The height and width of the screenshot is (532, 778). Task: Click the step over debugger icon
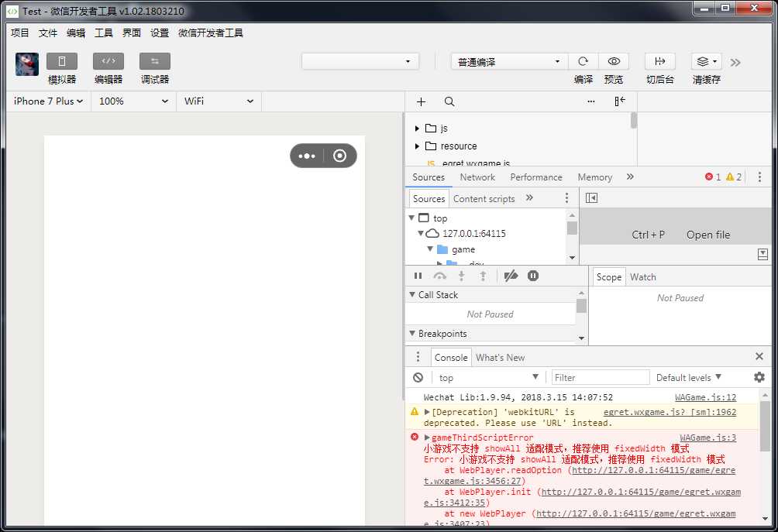point(439,276)
